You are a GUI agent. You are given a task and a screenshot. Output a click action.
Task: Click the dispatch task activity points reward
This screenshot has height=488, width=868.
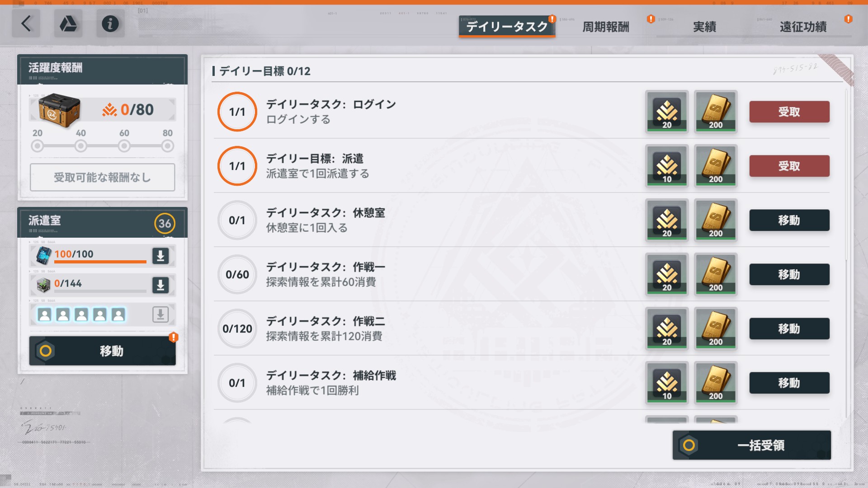[667, 166]
